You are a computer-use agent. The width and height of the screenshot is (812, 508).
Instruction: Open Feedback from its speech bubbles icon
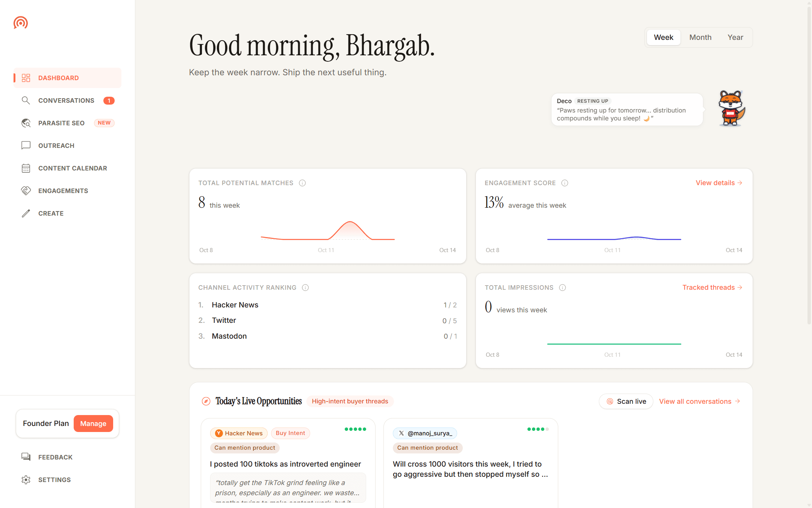[x=26, y=457]
